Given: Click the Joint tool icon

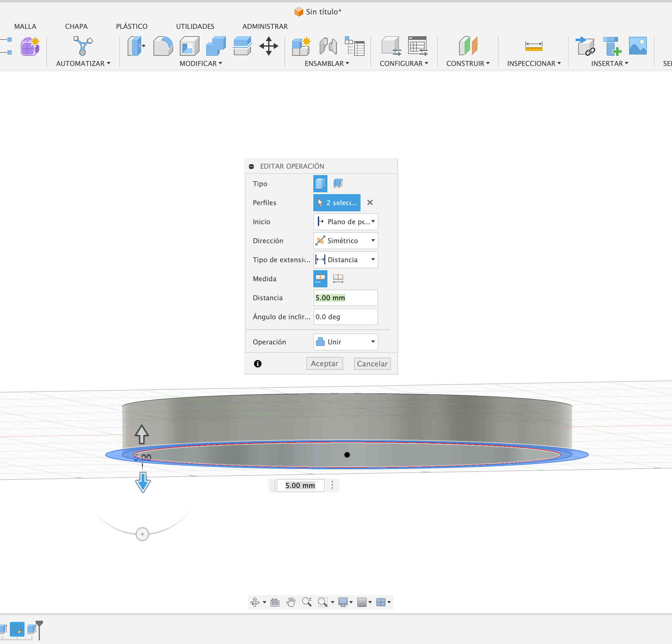Looking at the screenshot, I should (328, 46).
